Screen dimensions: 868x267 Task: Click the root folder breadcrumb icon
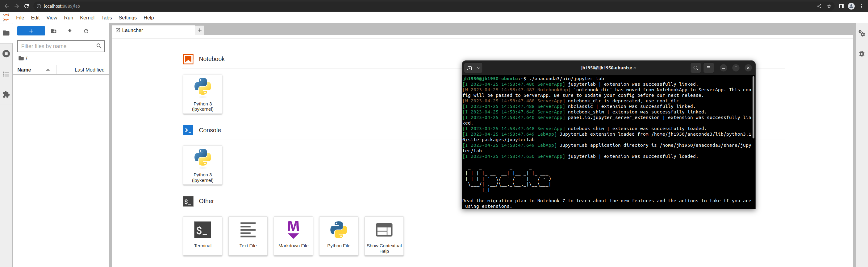21,58
